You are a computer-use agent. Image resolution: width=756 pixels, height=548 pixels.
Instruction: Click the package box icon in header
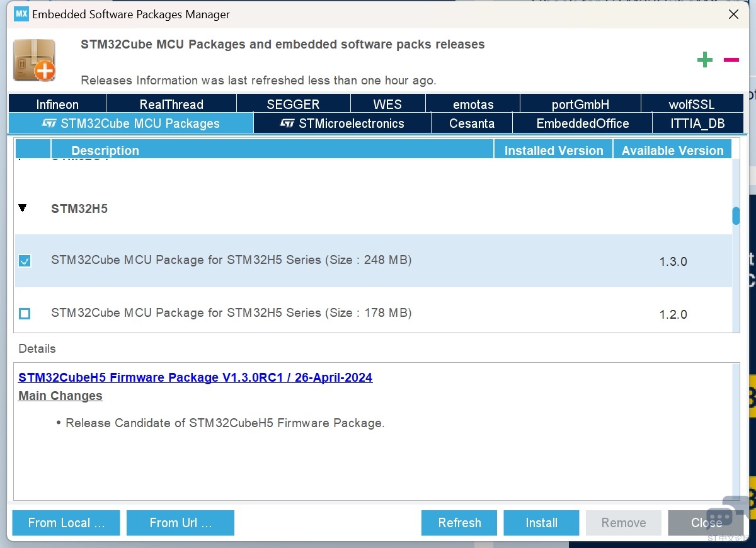click(x=35, y=60)
